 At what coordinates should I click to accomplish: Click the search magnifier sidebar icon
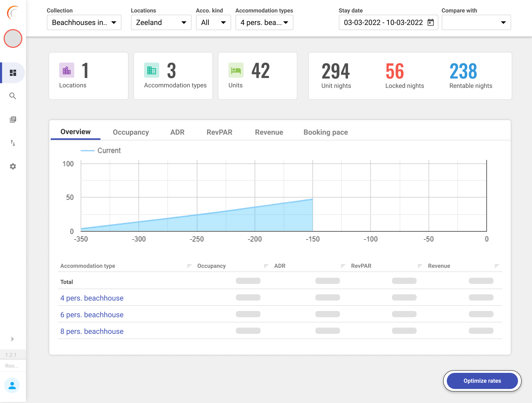point(13,96)
